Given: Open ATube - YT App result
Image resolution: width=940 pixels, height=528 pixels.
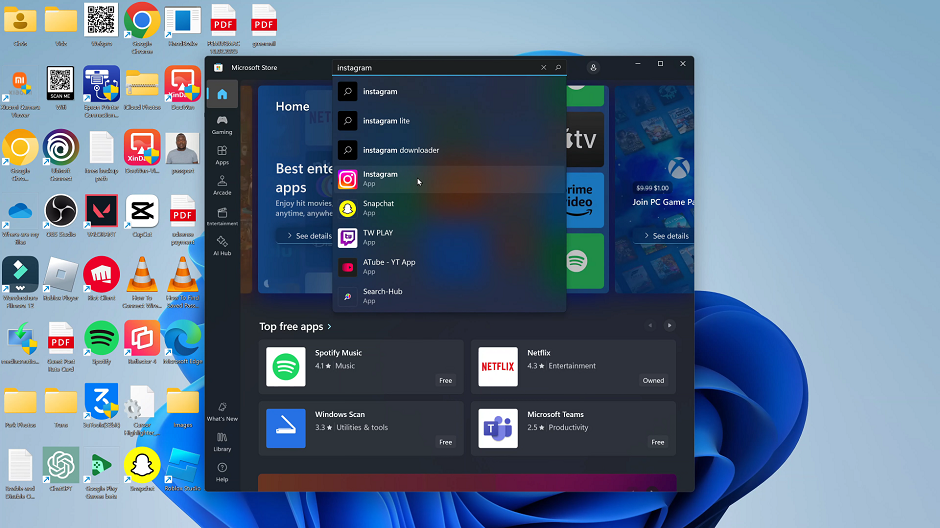Looking at the screenshot, I should [x=449, y=267].
